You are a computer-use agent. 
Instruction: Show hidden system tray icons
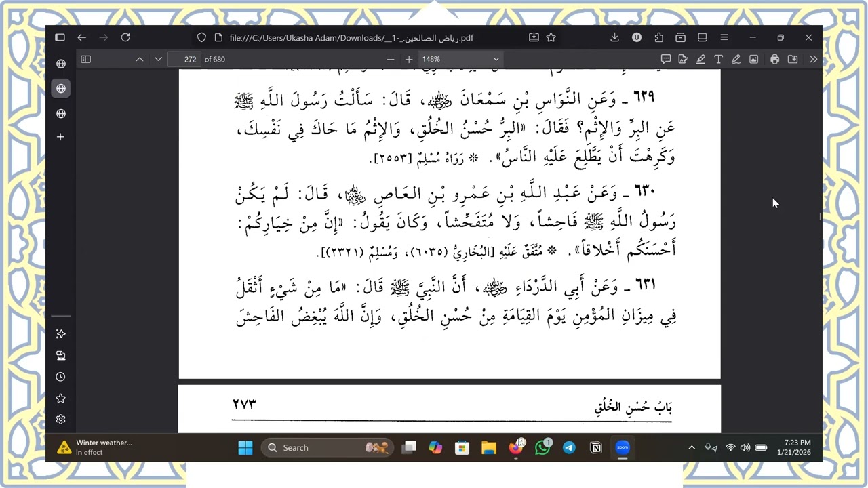[692, 447]
